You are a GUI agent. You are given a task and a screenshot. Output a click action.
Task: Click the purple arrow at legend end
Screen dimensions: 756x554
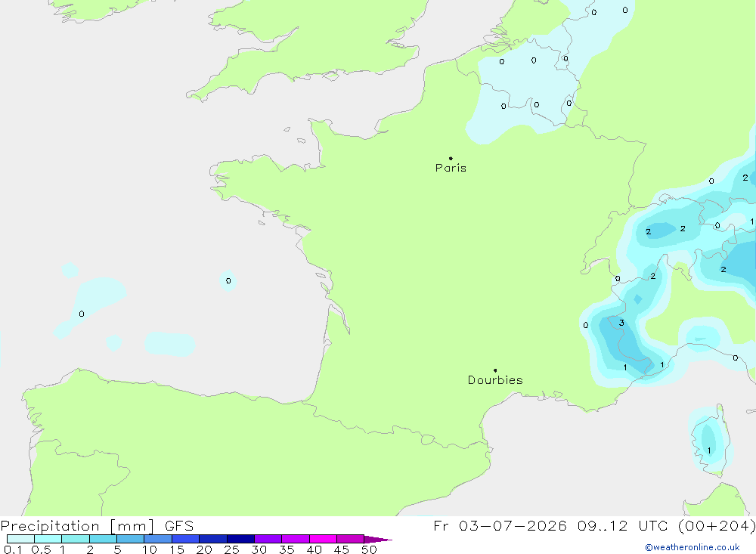point(378,539)
